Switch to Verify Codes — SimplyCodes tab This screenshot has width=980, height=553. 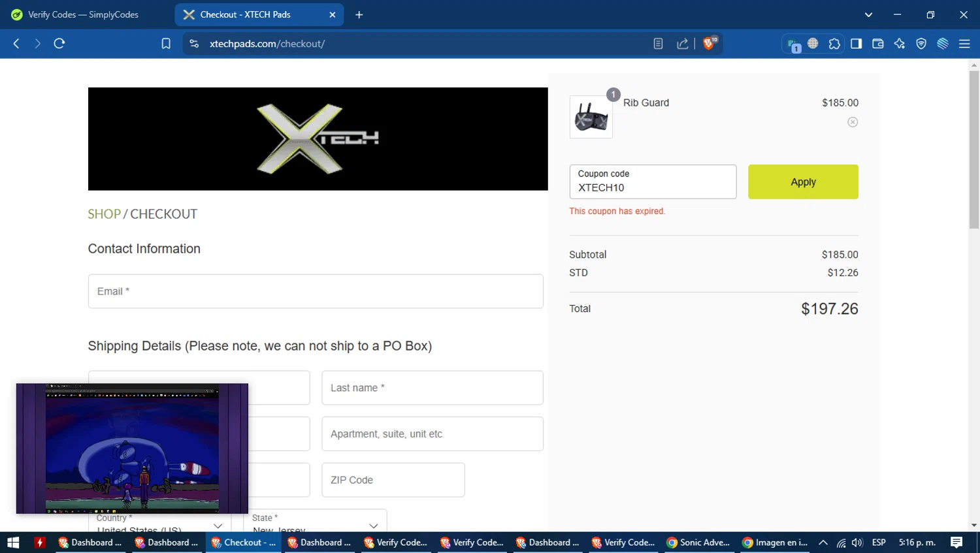pos(85,14)
